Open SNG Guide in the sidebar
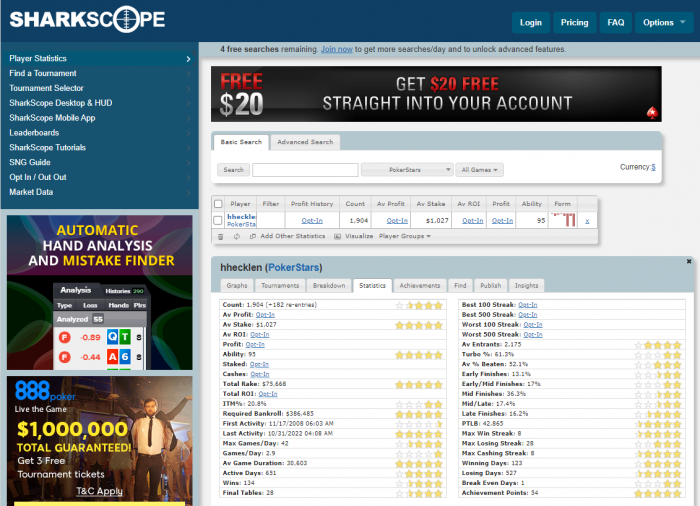 click(x=100, y=162)
